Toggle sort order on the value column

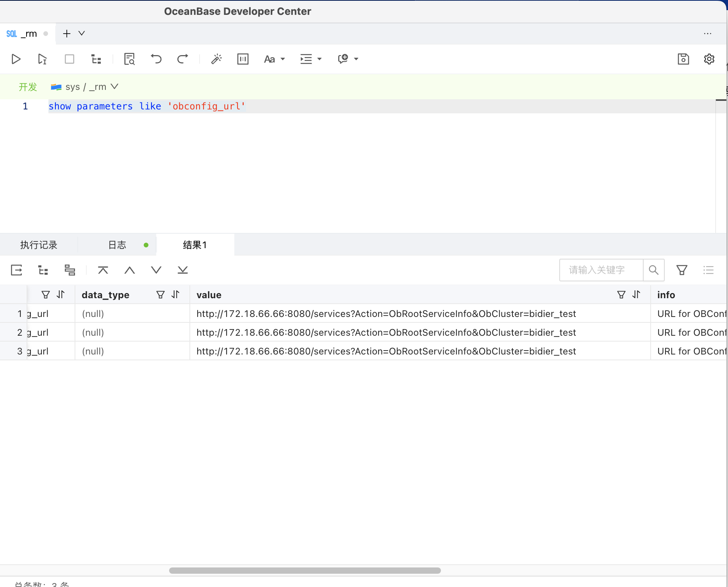[x=636, y=295]
